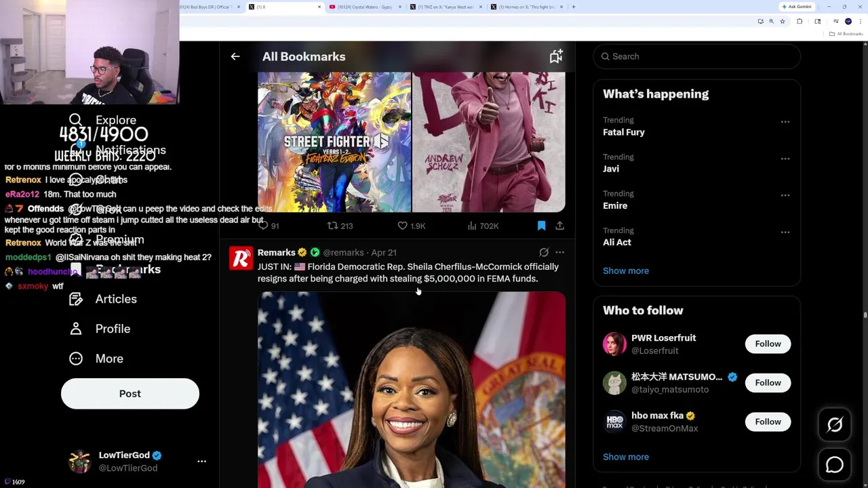Show more accounts to follow

pyautogui.click(x=626, y=457)
